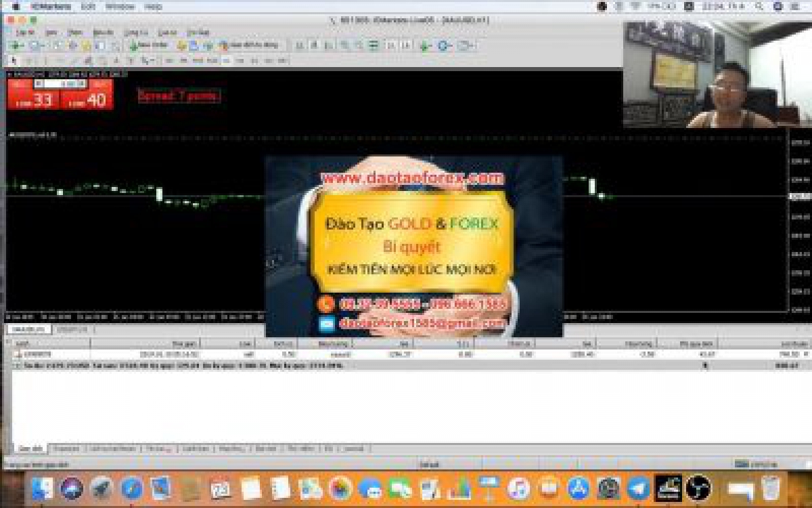Toggle chart shift
Viewport: 812px width, 508px height.
pos(406,45)
